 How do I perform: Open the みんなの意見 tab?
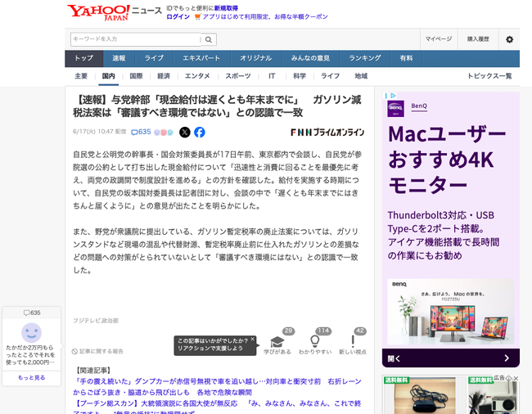pos(310,58)
